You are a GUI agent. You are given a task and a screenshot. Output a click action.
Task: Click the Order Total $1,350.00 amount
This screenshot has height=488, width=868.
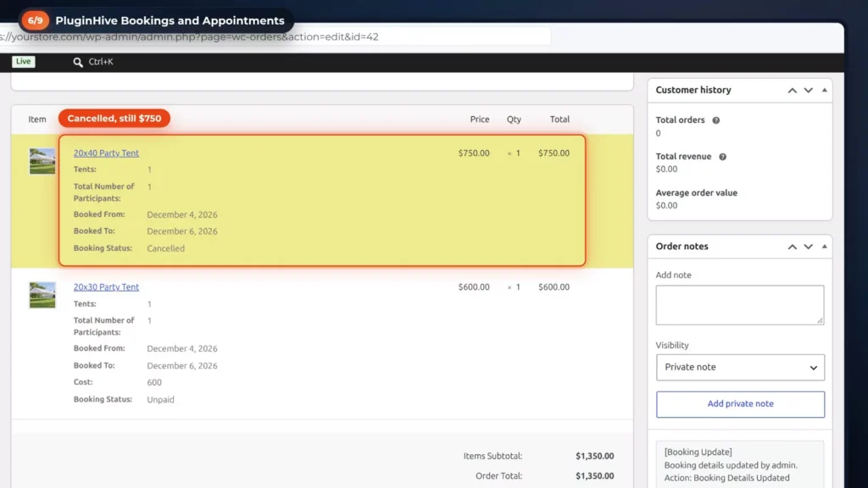click(594, 476)
